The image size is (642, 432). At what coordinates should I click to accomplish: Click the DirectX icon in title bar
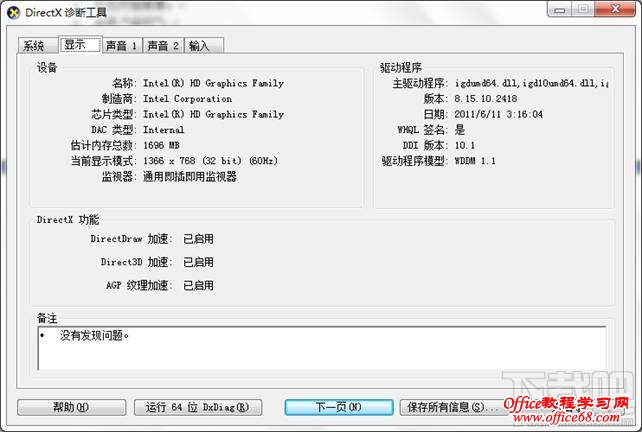pos(13,12)
